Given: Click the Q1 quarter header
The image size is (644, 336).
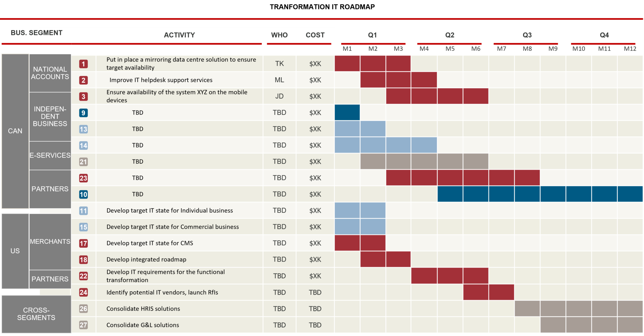Looking at the screenshot, I should 372,35.
